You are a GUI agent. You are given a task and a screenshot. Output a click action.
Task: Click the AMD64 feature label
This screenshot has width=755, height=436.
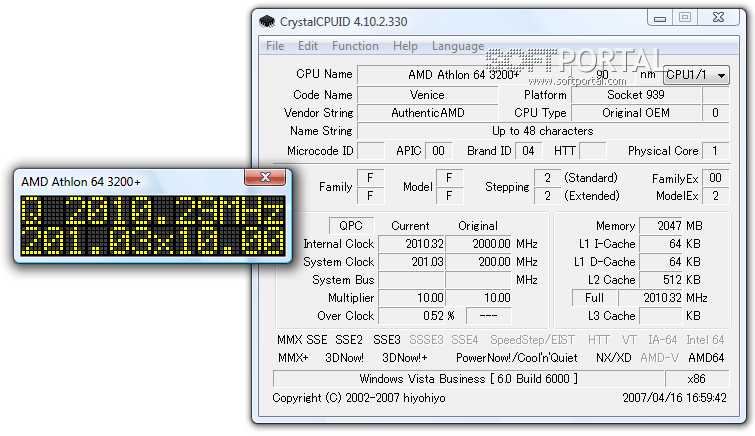[x=706, y=358]
